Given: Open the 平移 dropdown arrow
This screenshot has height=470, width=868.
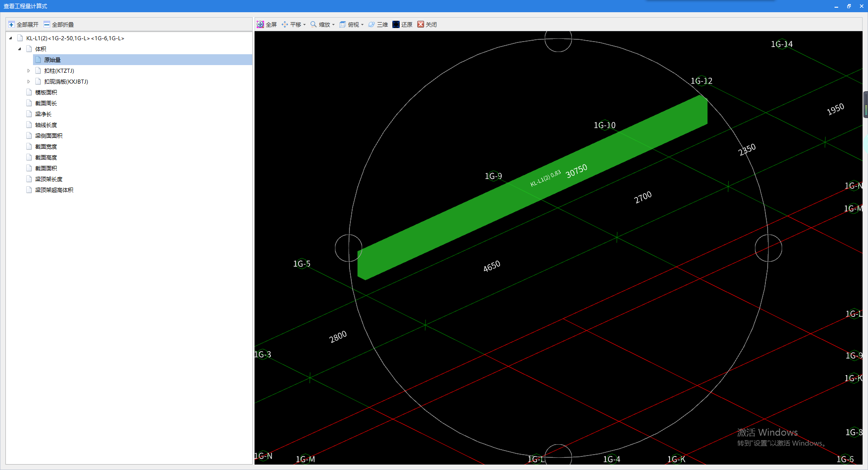Looking at the screenshot, I should (304, 25).
